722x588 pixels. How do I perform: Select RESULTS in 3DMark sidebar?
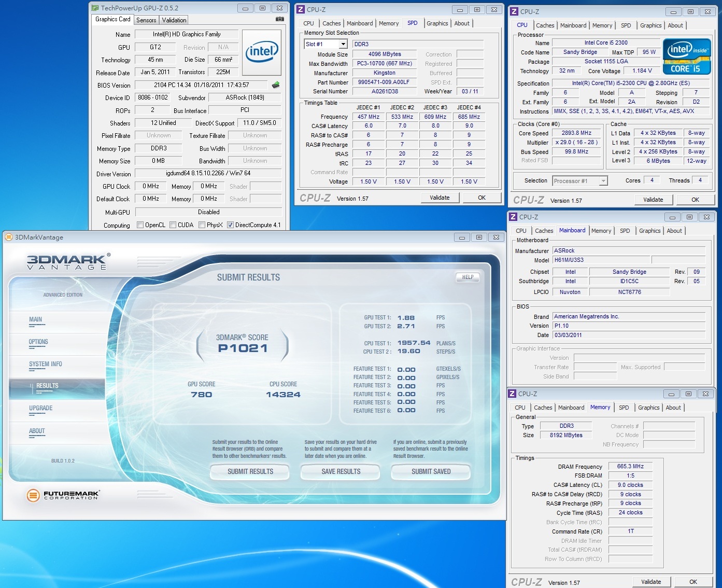pos(57,388)
